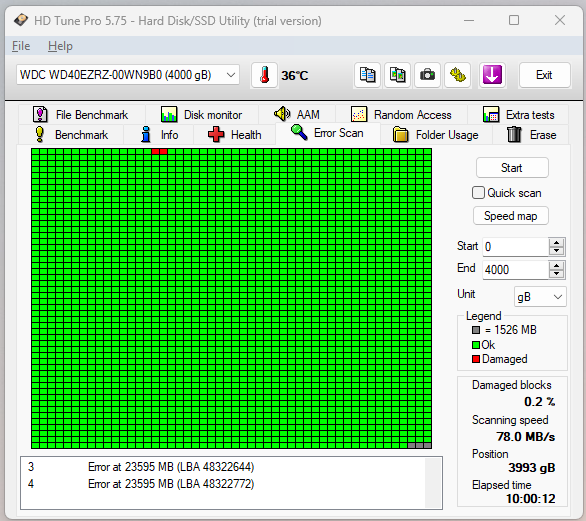Click a red damaged block in scan grid
Viewport: 586px width, 521px height.
(x=155, y=151)
